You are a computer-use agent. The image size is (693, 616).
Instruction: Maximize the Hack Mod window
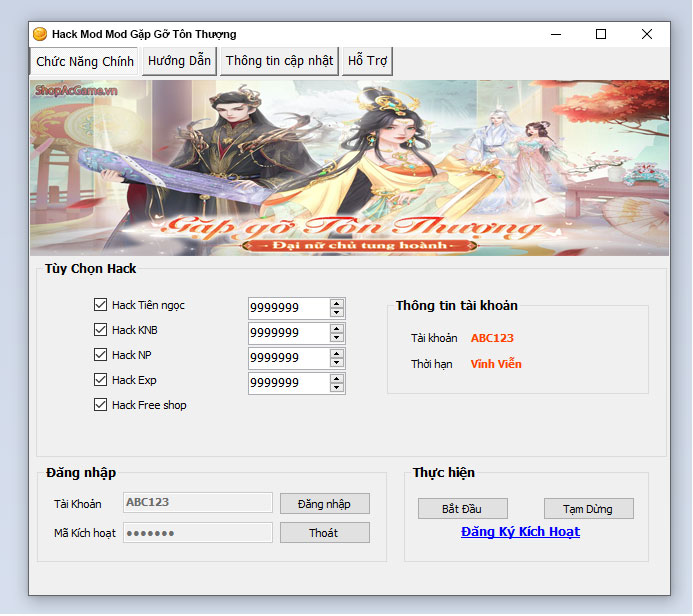[x=601, y=34]
